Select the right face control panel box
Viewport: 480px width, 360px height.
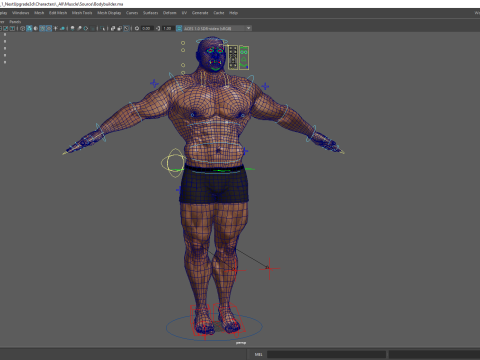pos(244,58)
